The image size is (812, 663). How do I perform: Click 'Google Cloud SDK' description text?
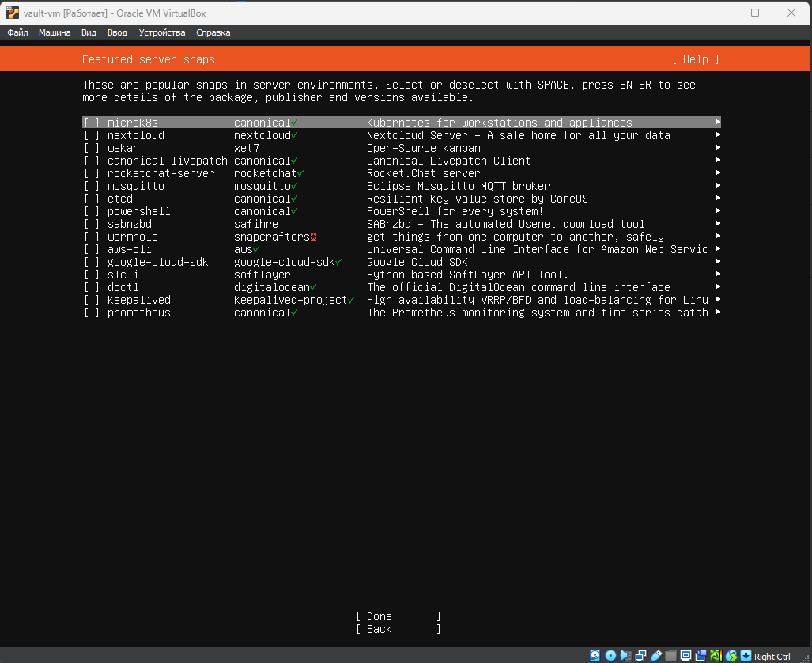tap(417, 263)
